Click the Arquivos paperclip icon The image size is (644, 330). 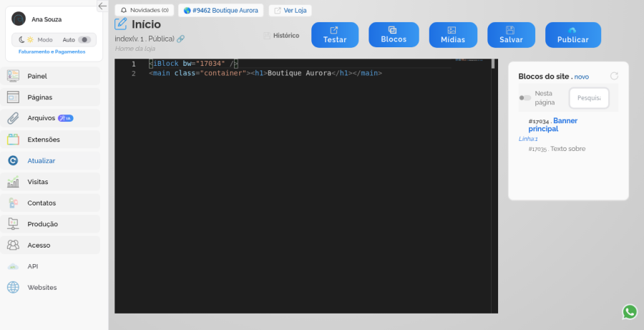pyautogui.click(x=13, y=118)
